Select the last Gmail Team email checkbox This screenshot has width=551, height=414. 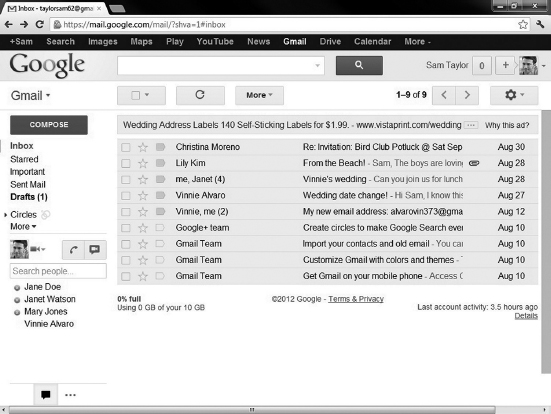[125, 277]
